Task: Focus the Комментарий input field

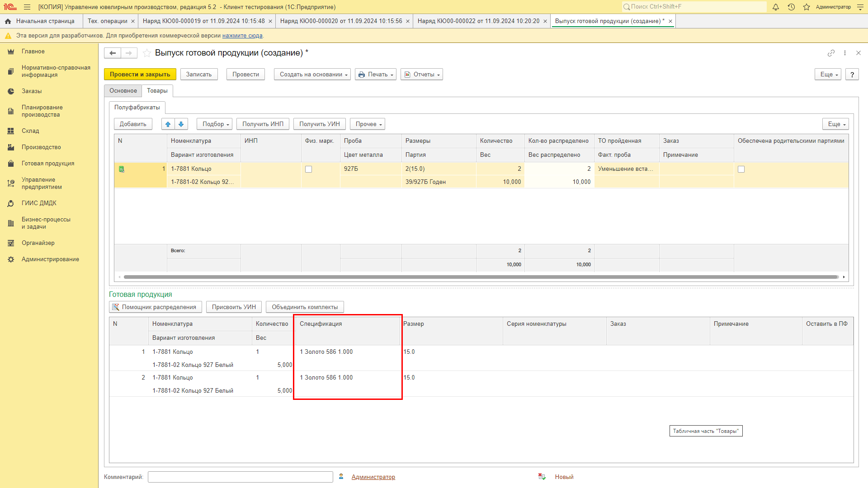Action: (241, 477)
